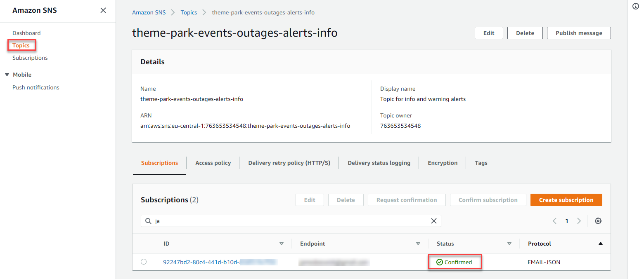Click Delete in Subscriptions panel
The image size is (644, 279).
coord(346,200)
